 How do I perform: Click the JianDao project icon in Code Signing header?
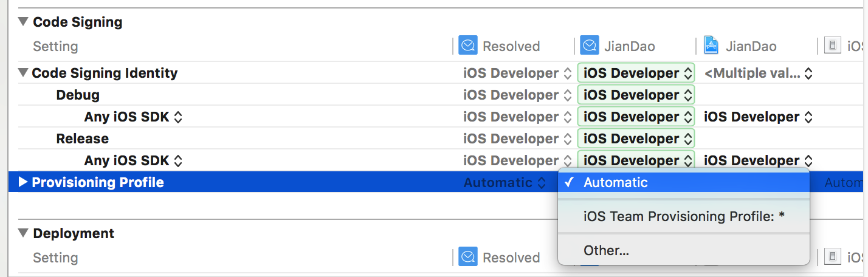(x=711, y=46)
